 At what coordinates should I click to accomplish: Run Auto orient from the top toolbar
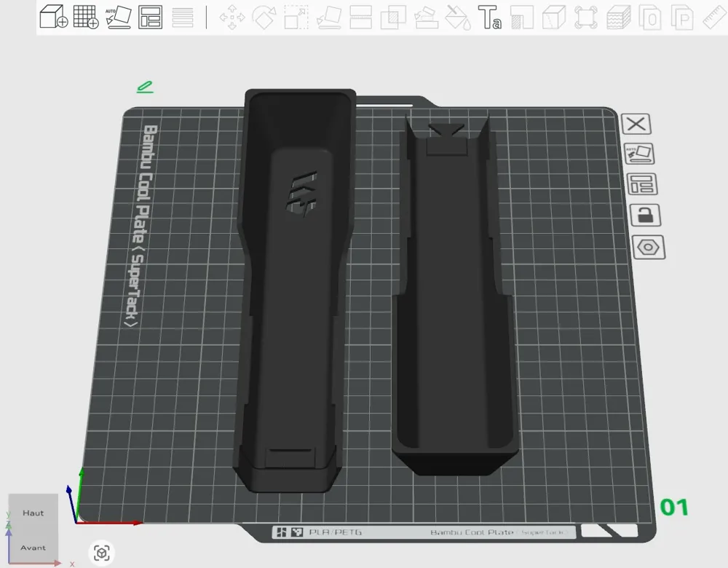click(119, 17)
